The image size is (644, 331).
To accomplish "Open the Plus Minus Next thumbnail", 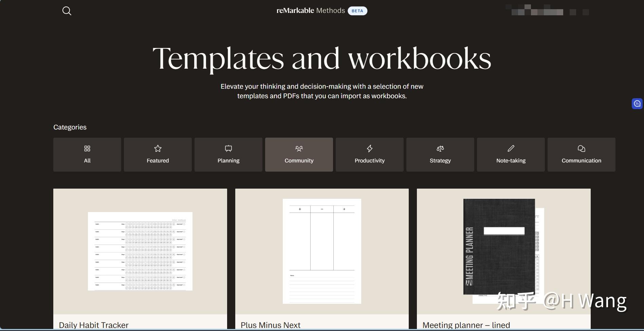I will (x=322, y=251).
